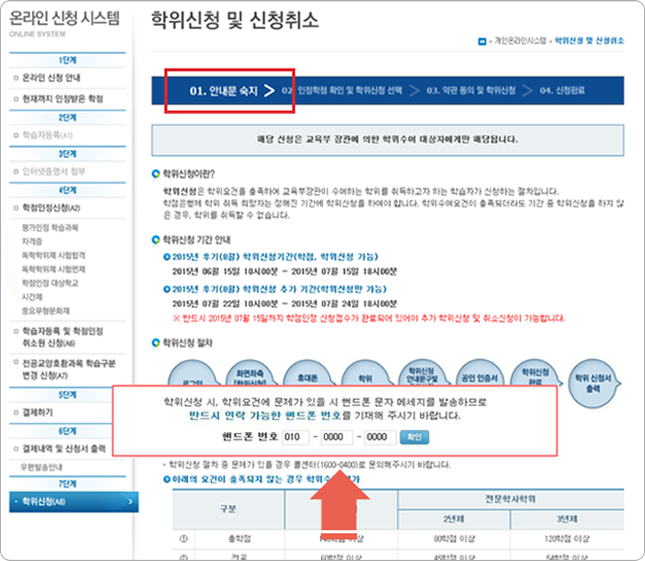The width and height of the screenshot is (645, 561).
Task: Open 시간제 submenu link
Action: 32,297
